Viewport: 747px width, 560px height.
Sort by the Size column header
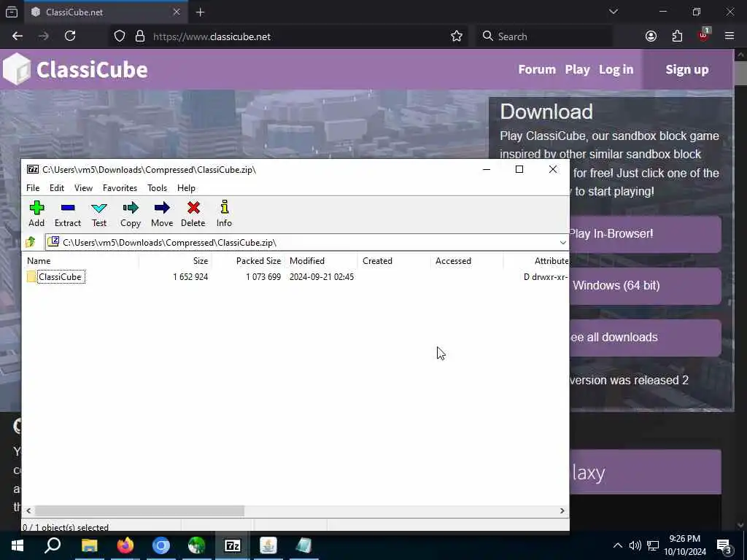click(x=175, y=261)
